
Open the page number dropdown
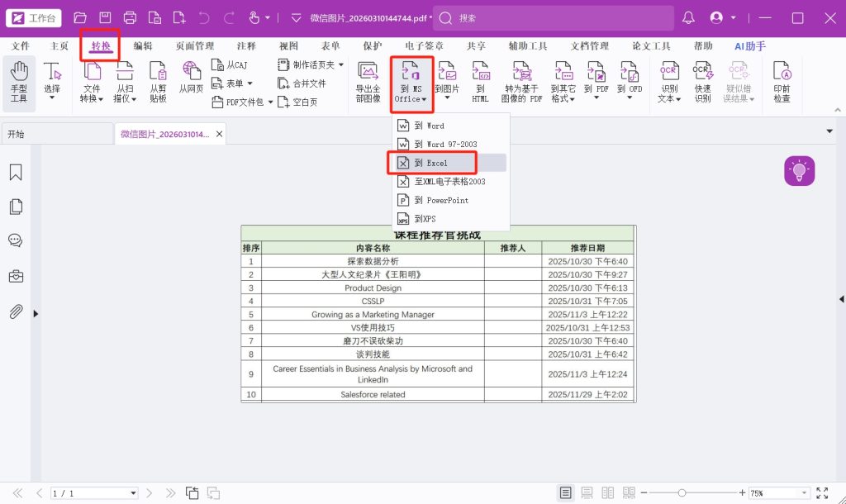[x=133, y=493]
